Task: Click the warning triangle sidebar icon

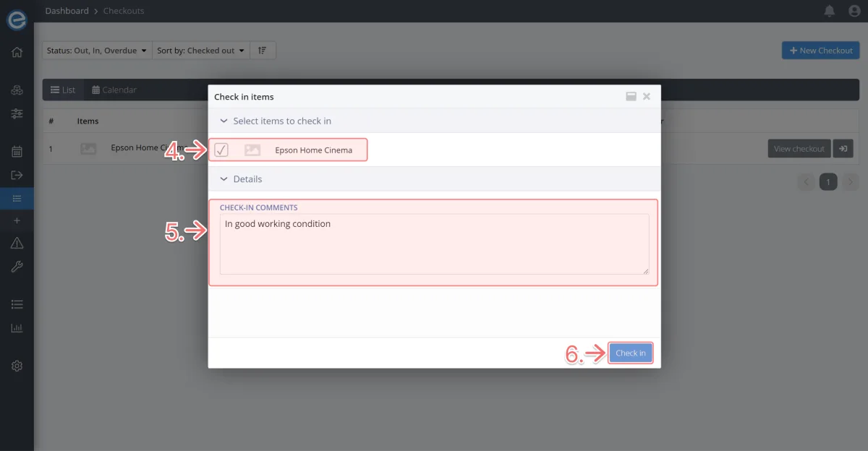Action: (17, 243)
